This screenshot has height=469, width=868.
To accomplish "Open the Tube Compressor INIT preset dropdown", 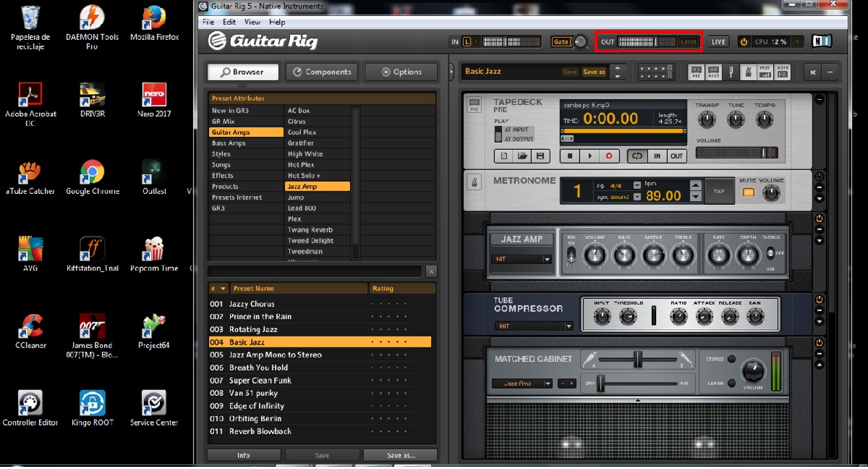I will (534, 326).
